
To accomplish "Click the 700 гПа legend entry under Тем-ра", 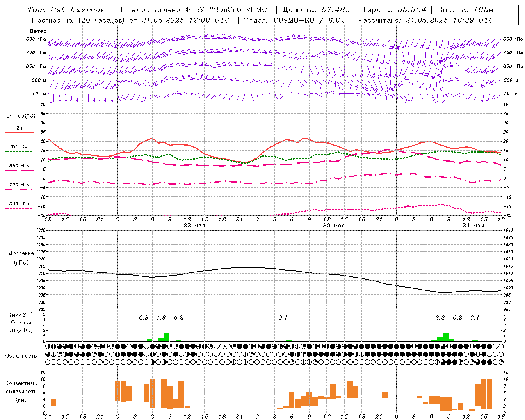I will pyautogui.click(x=19, y=185).
